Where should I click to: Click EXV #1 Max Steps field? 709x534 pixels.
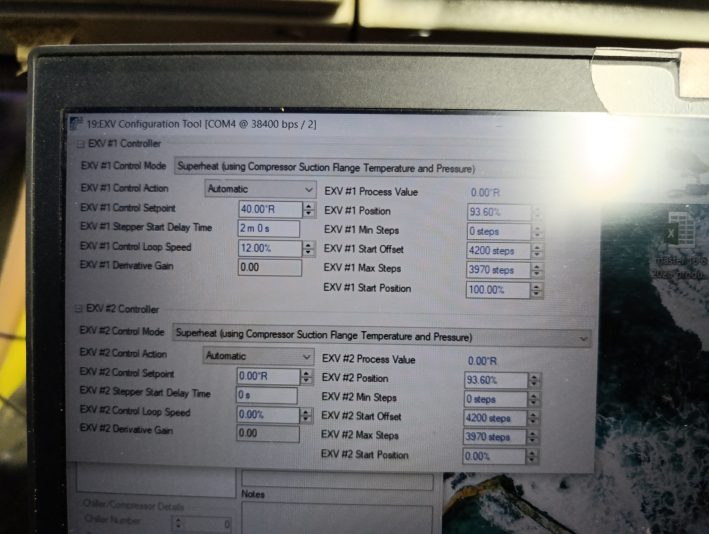click(x=498, y=270)
